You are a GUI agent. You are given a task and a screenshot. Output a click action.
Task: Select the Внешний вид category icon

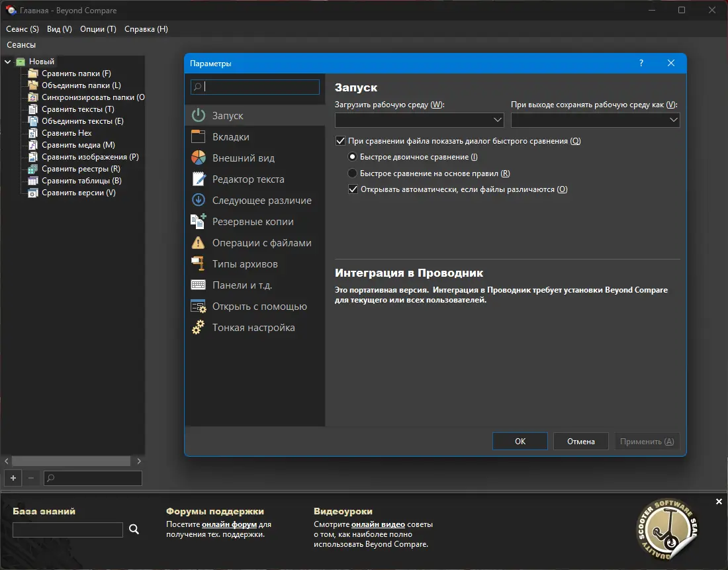pyautogui.click(x=199, y=158)
